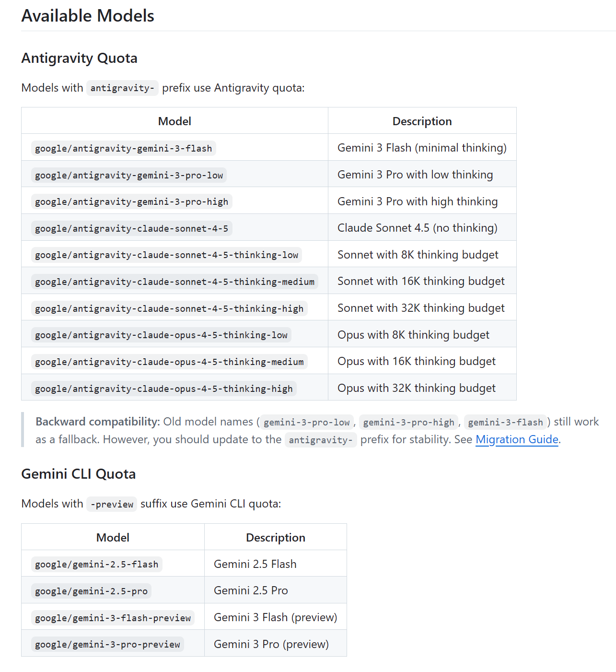
Task: Click the opus-4-5-thinking-high model name
Action: tap(163, 389)
